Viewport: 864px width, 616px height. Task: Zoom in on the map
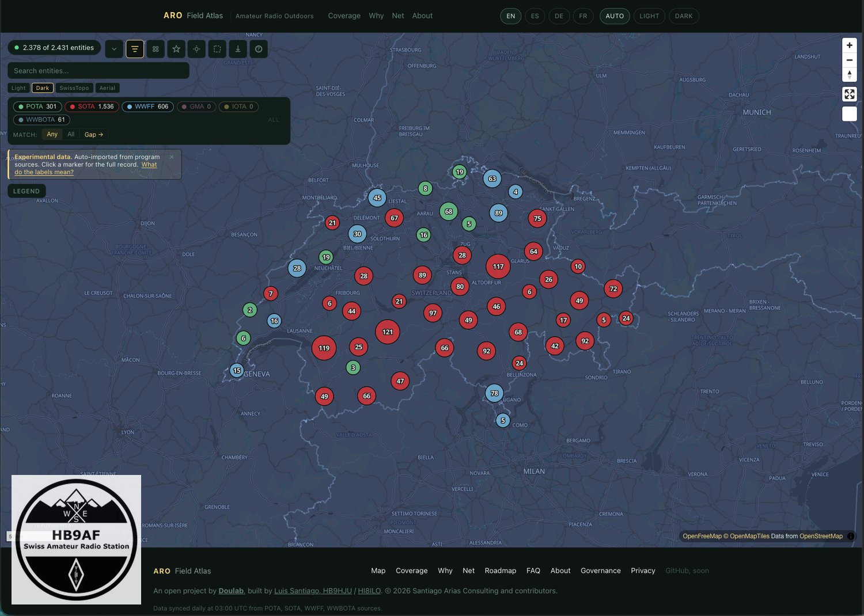[x=850, y=45]
